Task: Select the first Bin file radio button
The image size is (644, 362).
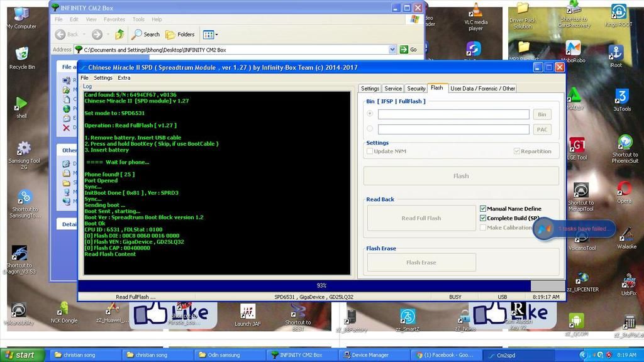Action: pyautogui.click(x=370, y=114)
